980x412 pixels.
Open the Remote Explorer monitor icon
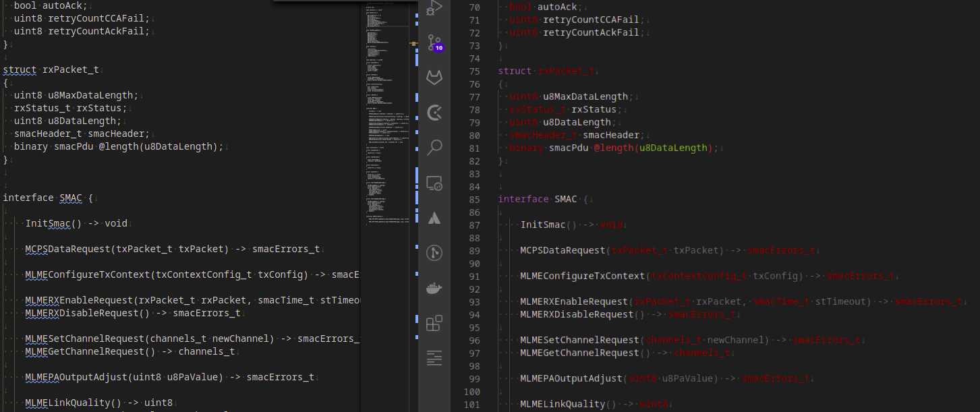point(434,182)
